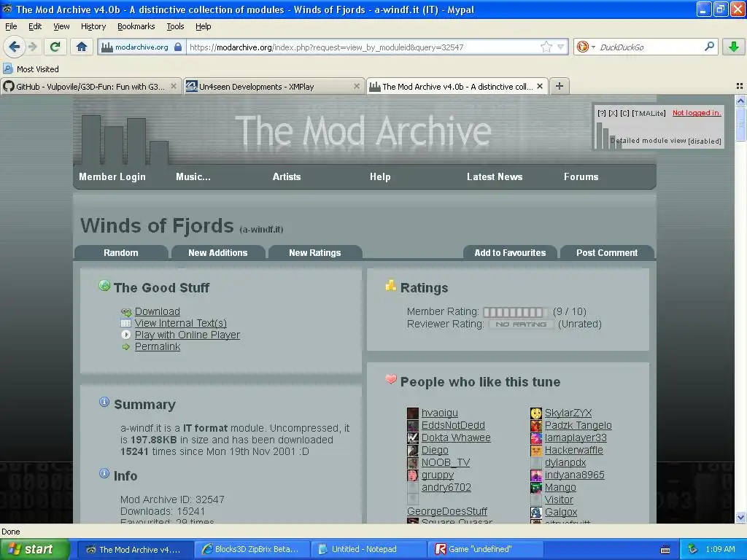Reload the page with the refresh icon
747x560 pixels.
pyautogui.click(x=55, y=47)
